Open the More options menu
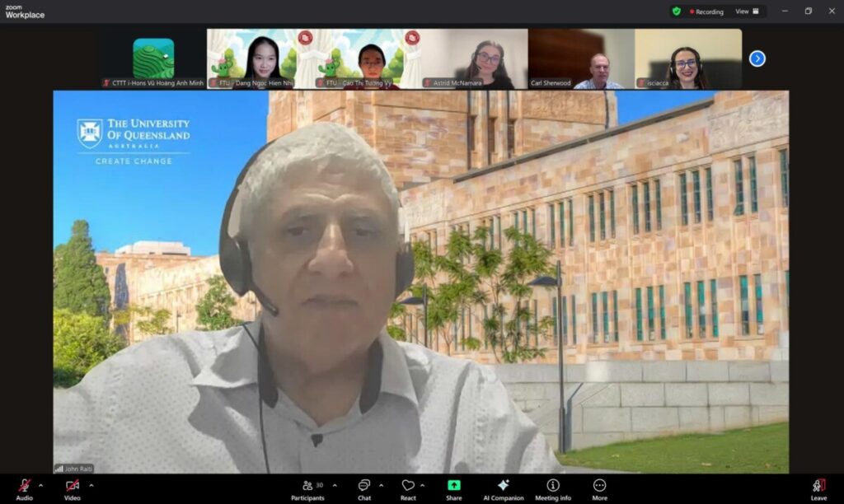Viewport: 844px width, 504px height. click(599, 488)
